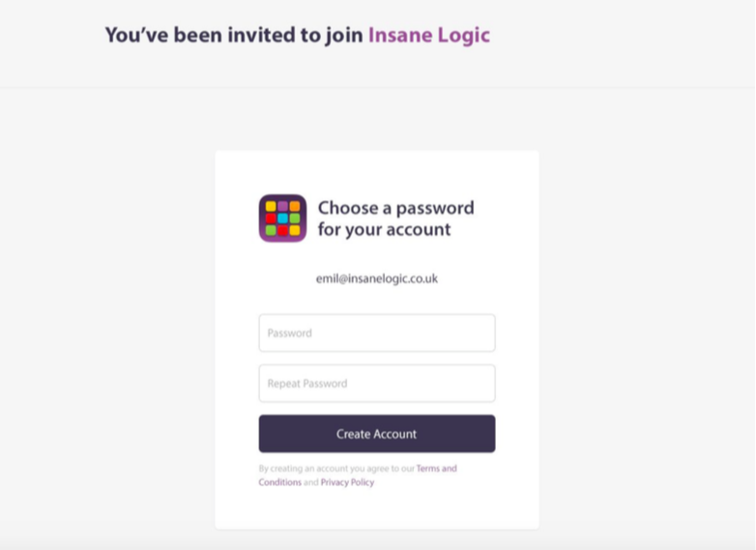This screenshot has width=756, height=550.
Task: Open the Terms and Conditions link
Action: pyautogui.click(x=436, y=469)
